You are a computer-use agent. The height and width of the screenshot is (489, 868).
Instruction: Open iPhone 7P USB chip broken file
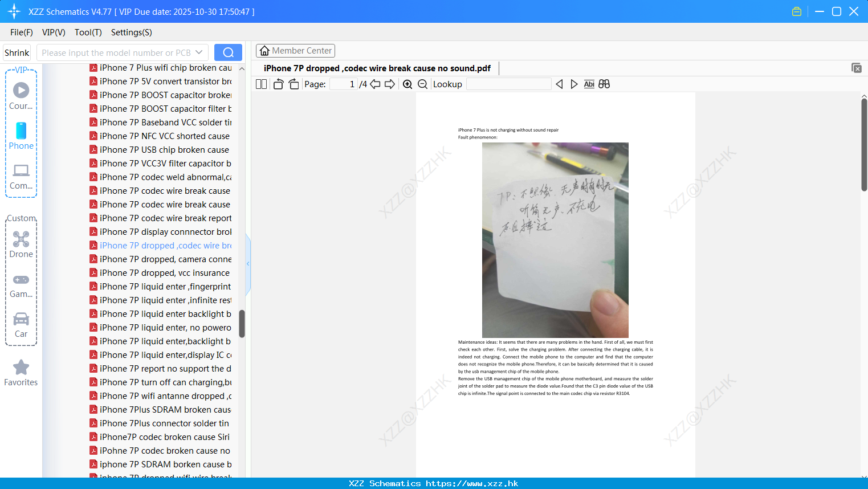point(161,150)
